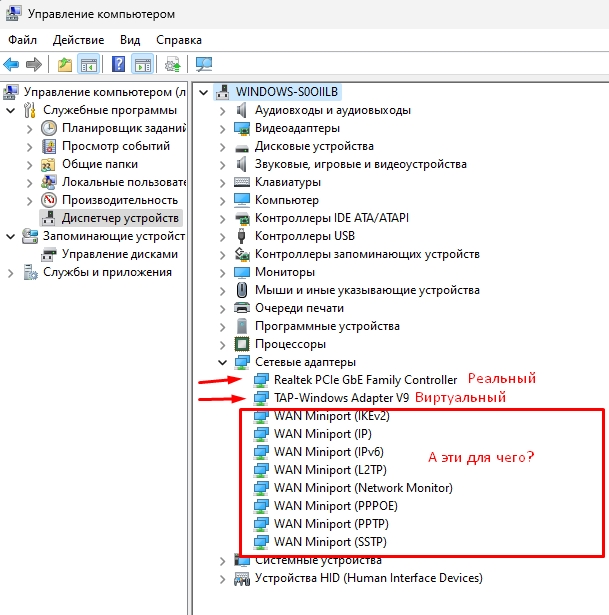Click the Общие папки folder icon
This screenshot has height=615, width=609.
point(48,165)
